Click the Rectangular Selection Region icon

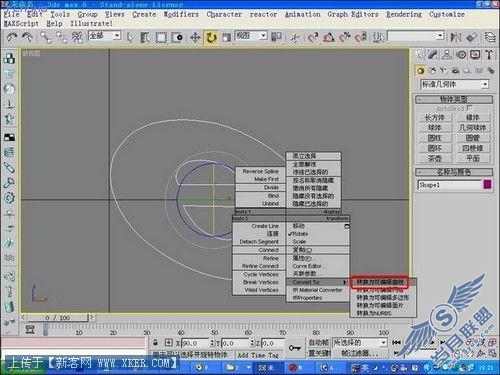click(x=161, y=37)
